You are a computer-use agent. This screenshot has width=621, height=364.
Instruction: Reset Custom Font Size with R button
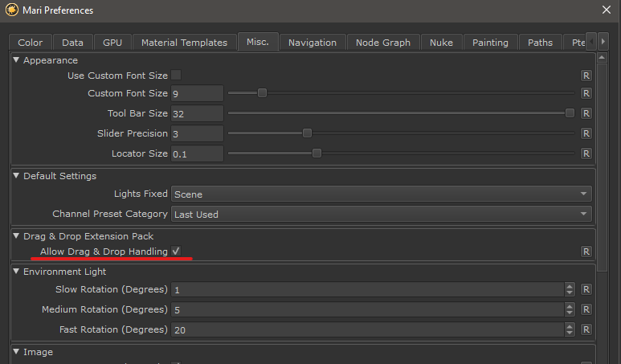coord(586,94)
